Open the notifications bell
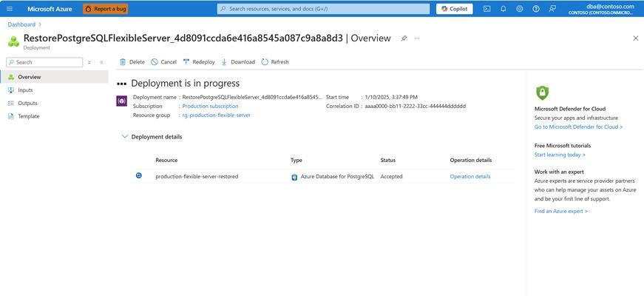 coord(503,9)
